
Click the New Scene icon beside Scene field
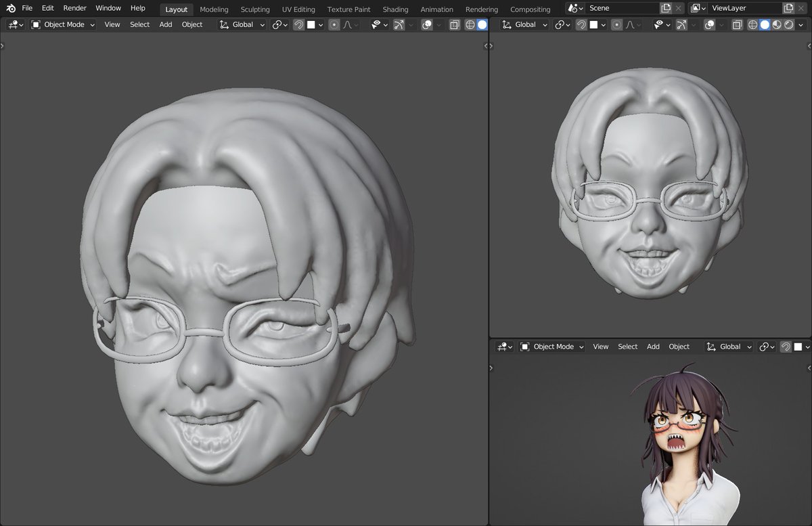pos(666,8)
